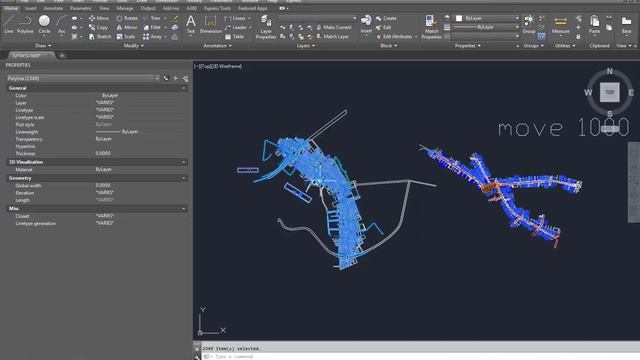Click the Mirror tool
Screen dimensions: 640x360
tap(127, 28)
